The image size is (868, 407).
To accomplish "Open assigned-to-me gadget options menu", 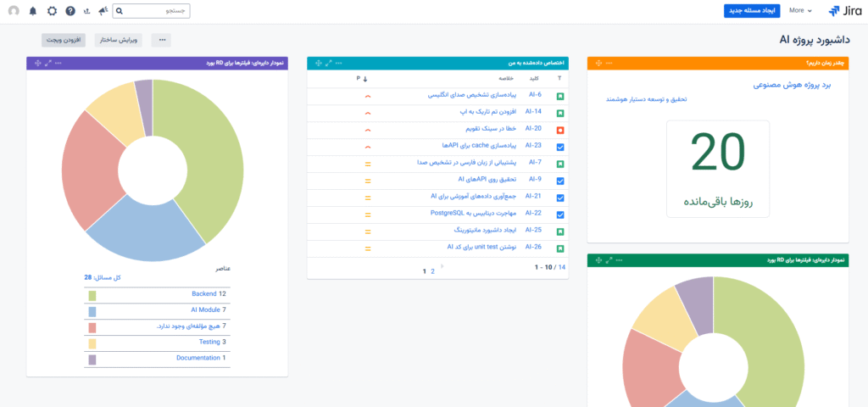I will pyautogui.click(x=339, y=63).
